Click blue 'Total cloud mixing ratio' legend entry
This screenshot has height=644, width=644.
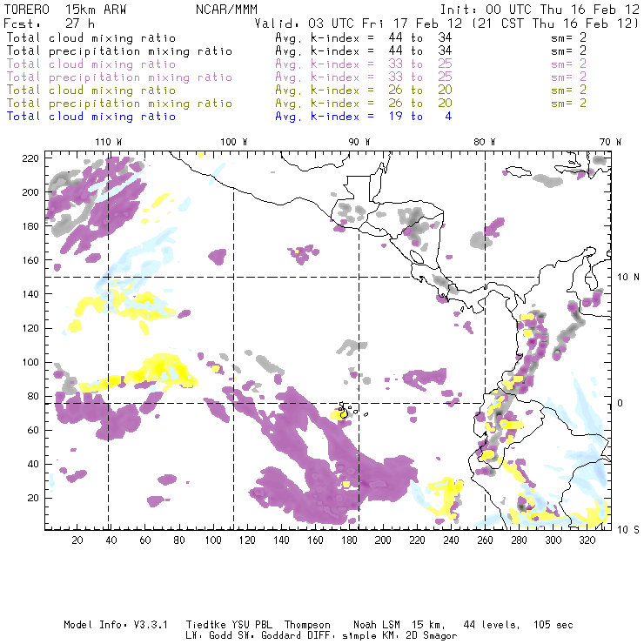coord(91,117)
